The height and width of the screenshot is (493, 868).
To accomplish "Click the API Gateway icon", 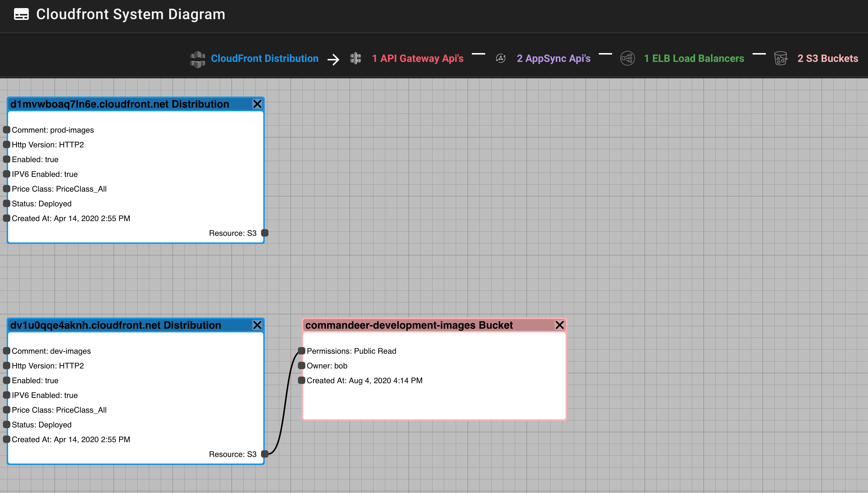I will [x=355, y=58].
